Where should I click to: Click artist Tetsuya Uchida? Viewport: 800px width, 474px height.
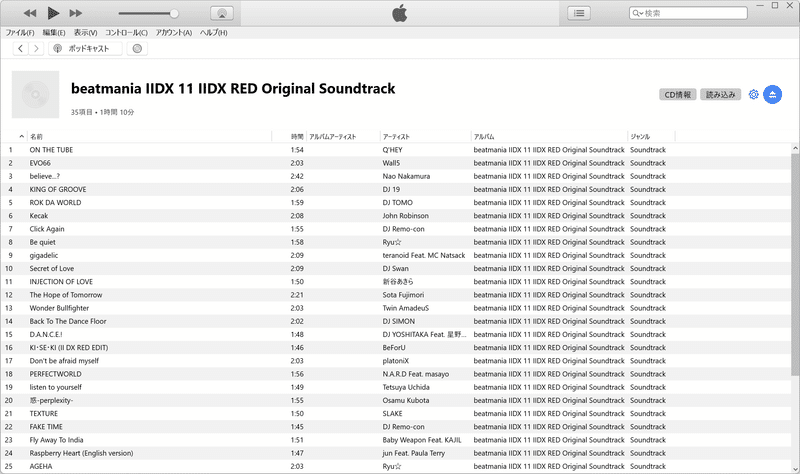click(x=406, y=387)
